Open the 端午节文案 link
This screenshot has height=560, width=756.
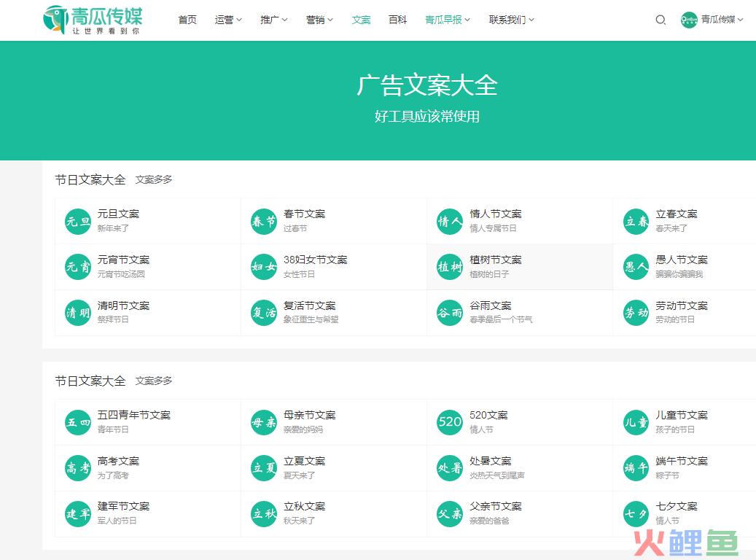[682, 461]
